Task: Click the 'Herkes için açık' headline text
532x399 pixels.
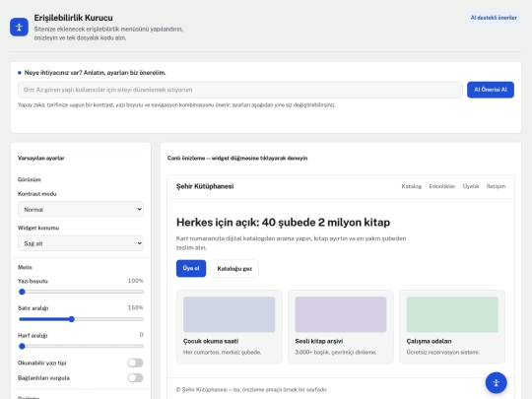Action: click(283, 223)
